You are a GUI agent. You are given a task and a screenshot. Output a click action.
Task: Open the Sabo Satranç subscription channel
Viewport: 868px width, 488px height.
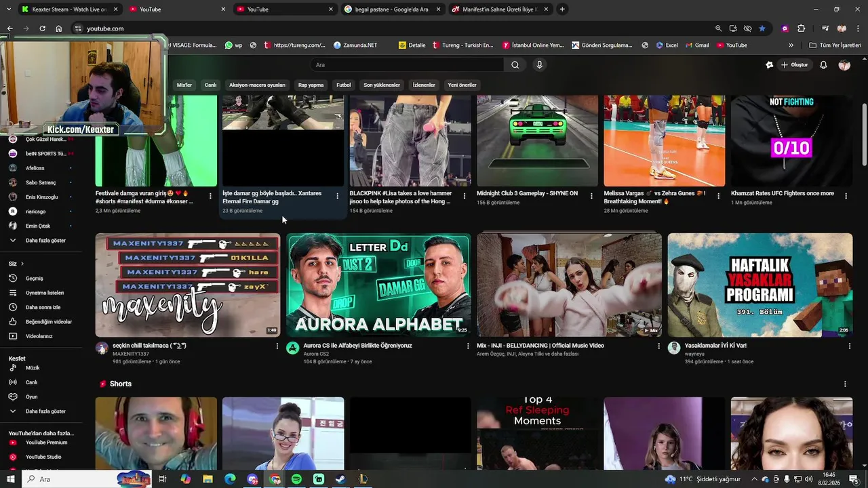pos(41,182)
